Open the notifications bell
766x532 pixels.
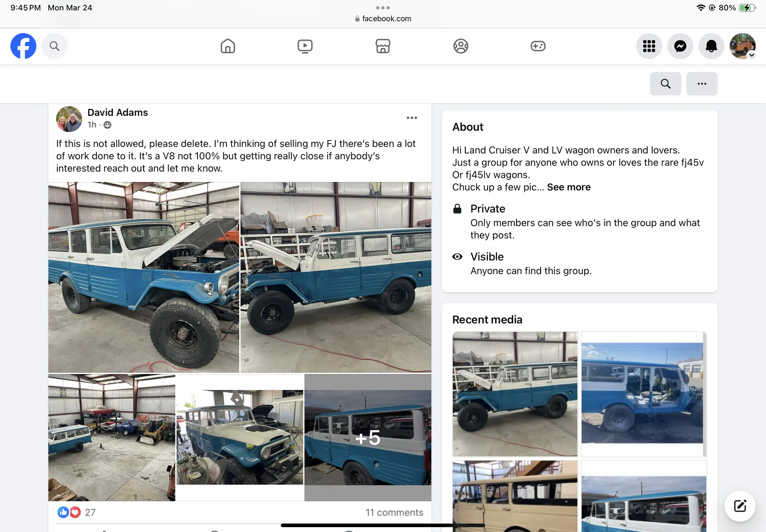tap(711, 46)
